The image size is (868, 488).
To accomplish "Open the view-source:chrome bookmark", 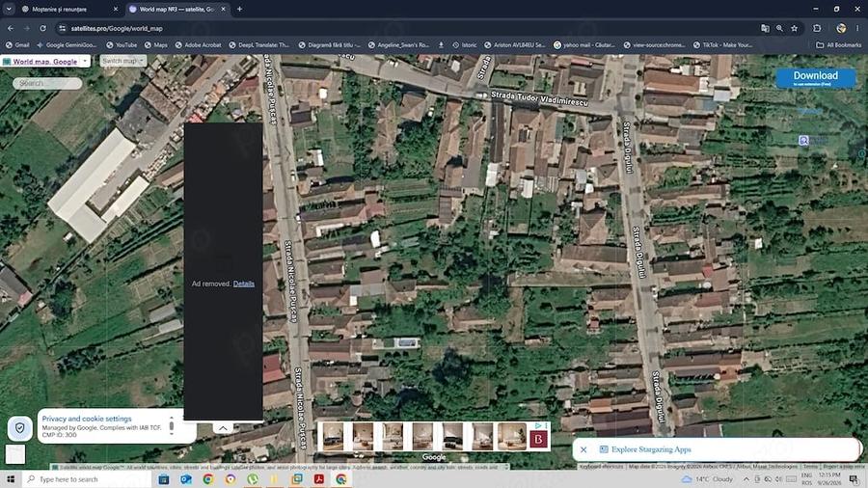I will tap(654, 44).
